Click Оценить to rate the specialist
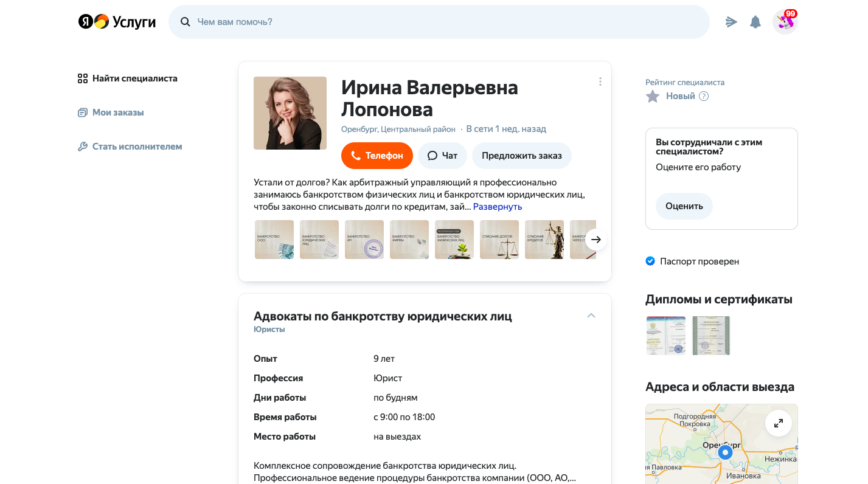Image resolution: width=868 pixels, height=484 pixels. coord(684,206)
